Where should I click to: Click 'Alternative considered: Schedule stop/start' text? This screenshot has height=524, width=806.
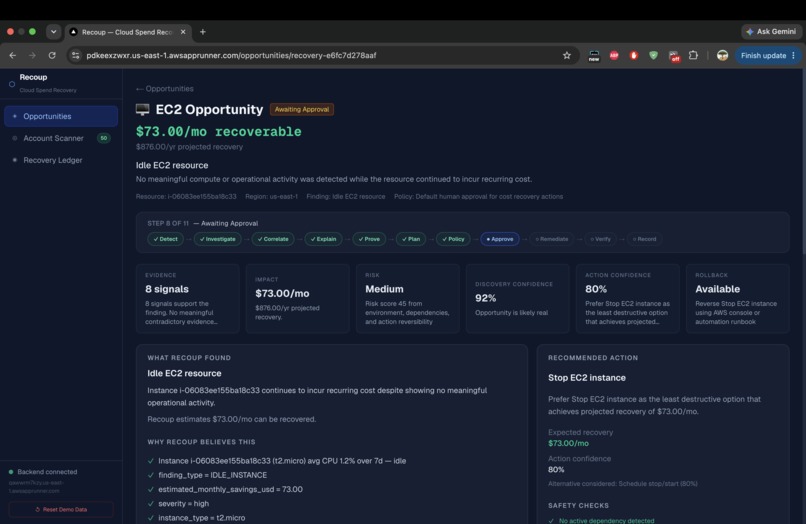[x=622, y=483]
